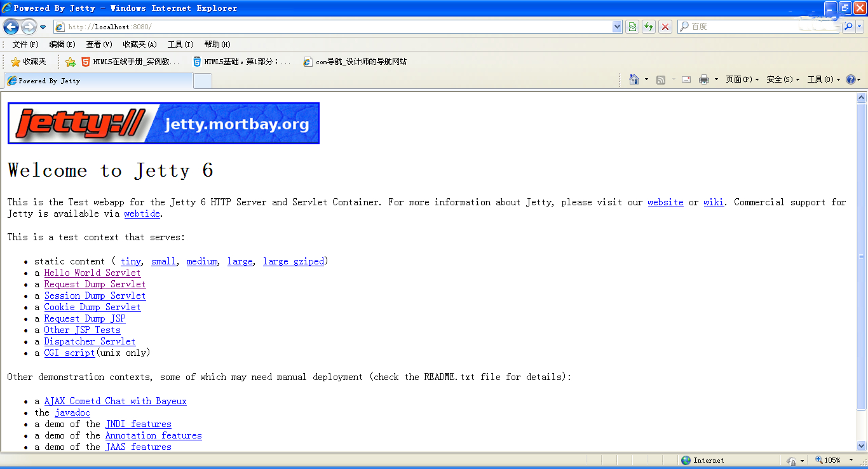Open the 编辑(E) menu
Viewport: 868px width, 469px height.
pos(62,44)
